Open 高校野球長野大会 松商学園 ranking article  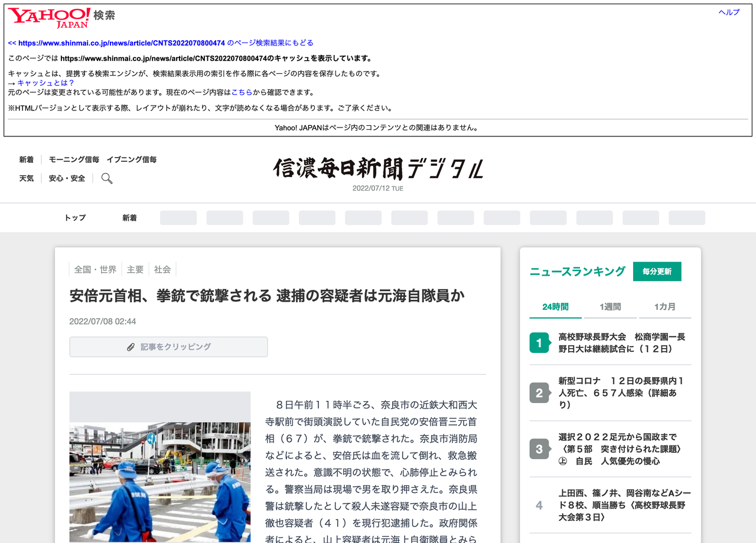622,343
